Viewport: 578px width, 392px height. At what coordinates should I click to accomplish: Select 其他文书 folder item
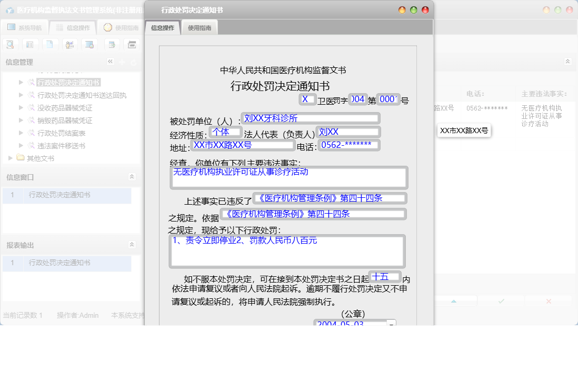[41, 158]
